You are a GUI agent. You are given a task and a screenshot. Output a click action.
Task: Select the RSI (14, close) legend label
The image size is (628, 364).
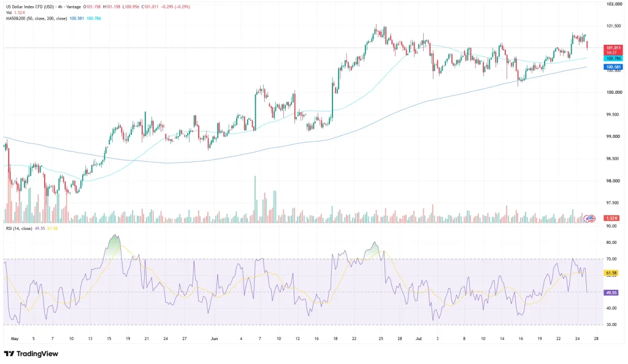(x=19, y=229)
